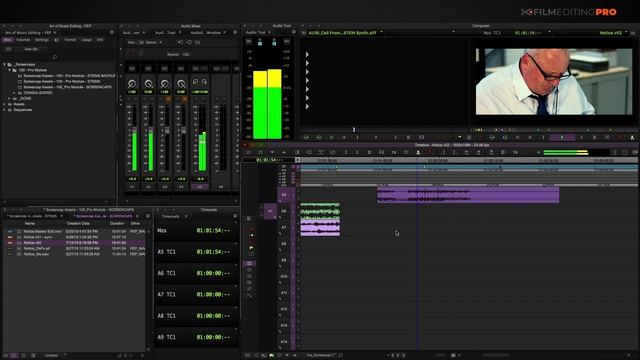This screenshot has width=640, height=360.
Task: Open the bin ending in SCREENCAPS
Action: tap(67, 87)
